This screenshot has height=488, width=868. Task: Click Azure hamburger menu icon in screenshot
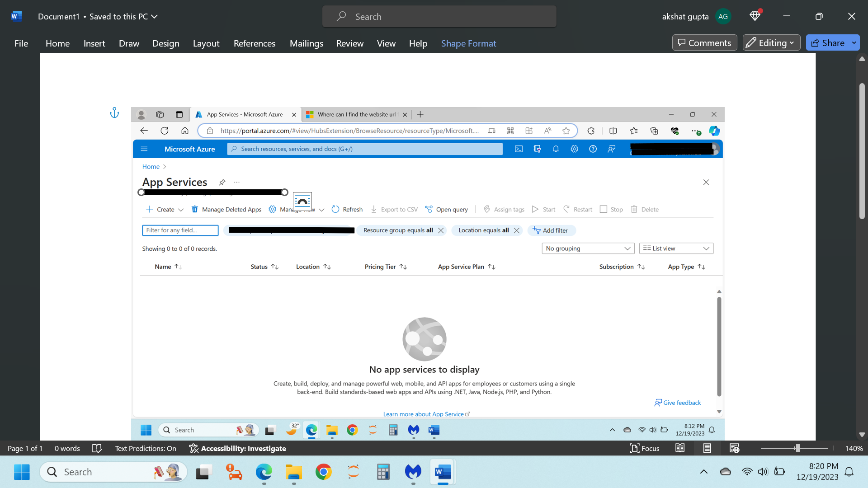coord(144,149)
